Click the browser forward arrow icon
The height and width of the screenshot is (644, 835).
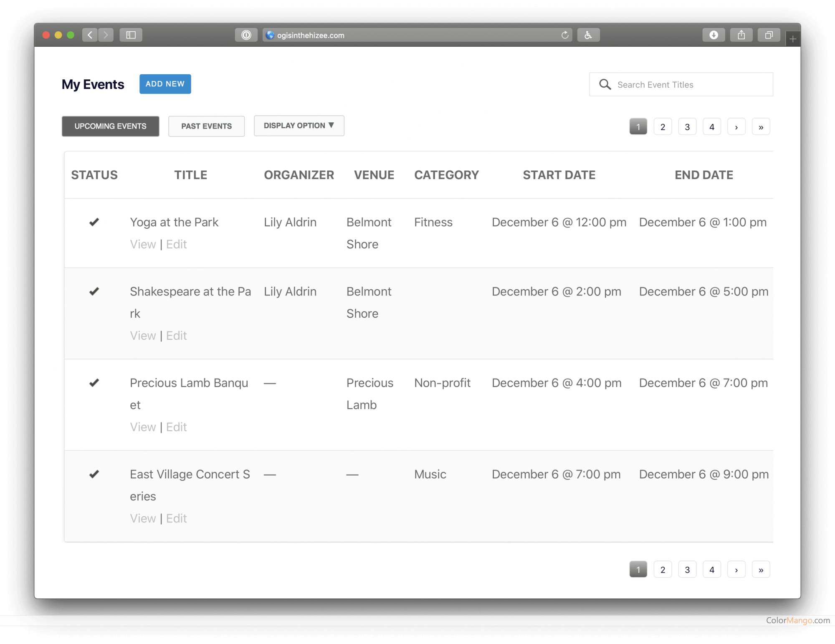pyautogui.click(x=106, y=35)
